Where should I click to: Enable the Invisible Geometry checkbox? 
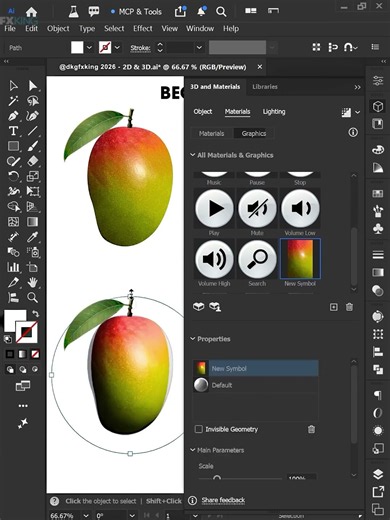(x=198, y=429)
